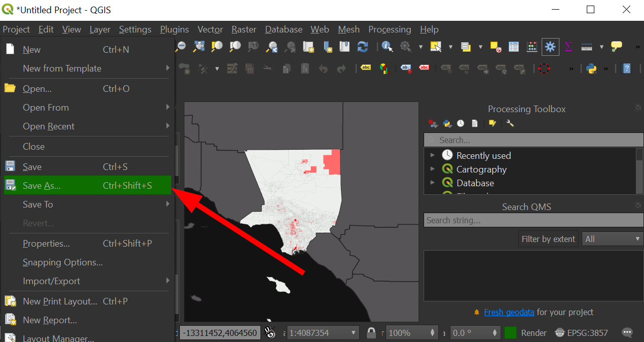Image resolution: width=644 pixels, height=342 pixels.
Task: Choose Save As... from Project menu
Action: pyautogui.click(x=87, y=185)
